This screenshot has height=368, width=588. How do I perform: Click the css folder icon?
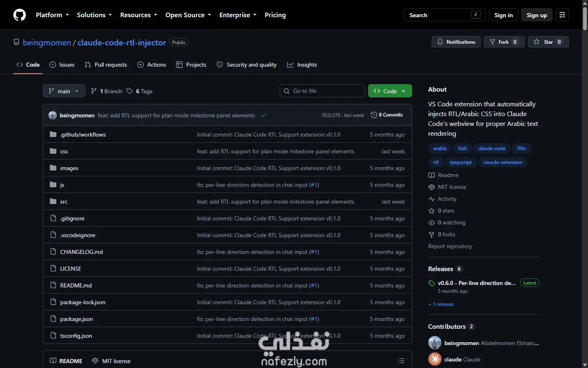pyautogui.click(x=53, y=151)
